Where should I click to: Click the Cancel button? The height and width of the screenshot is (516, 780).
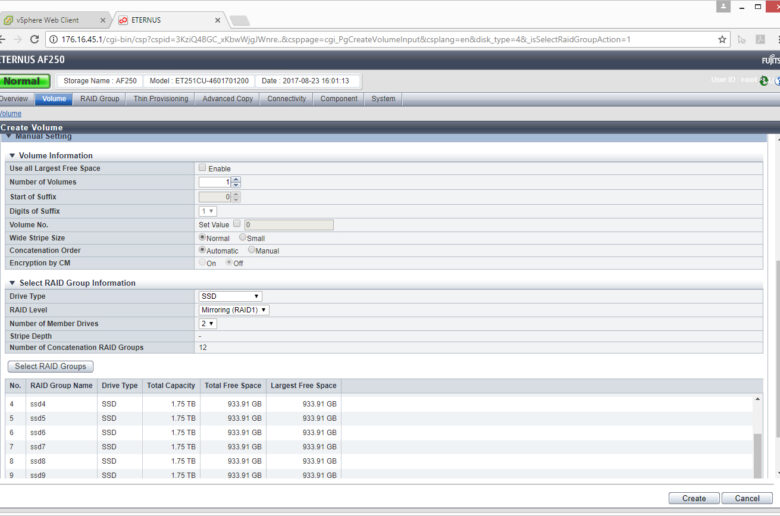coord(747,498)
